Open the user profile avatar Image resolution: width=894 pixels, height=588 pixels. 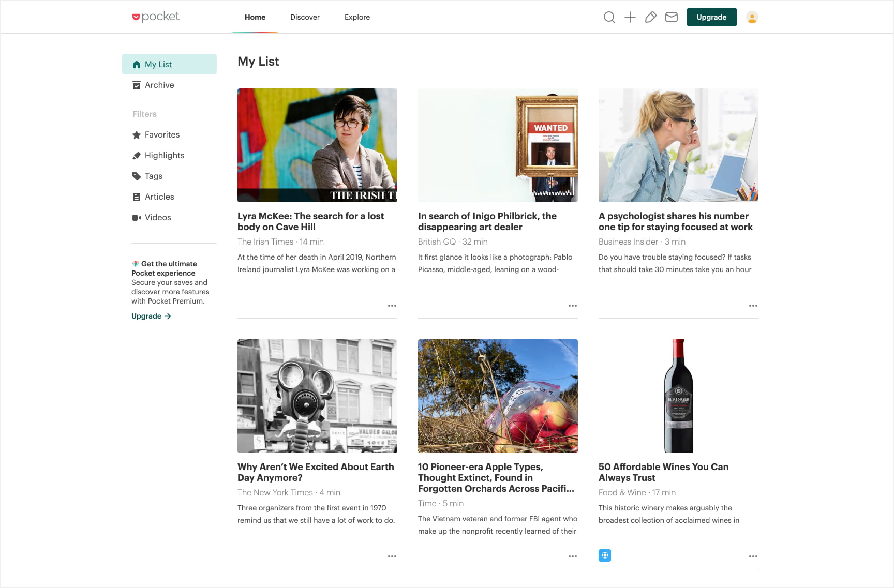click(752, 17)
